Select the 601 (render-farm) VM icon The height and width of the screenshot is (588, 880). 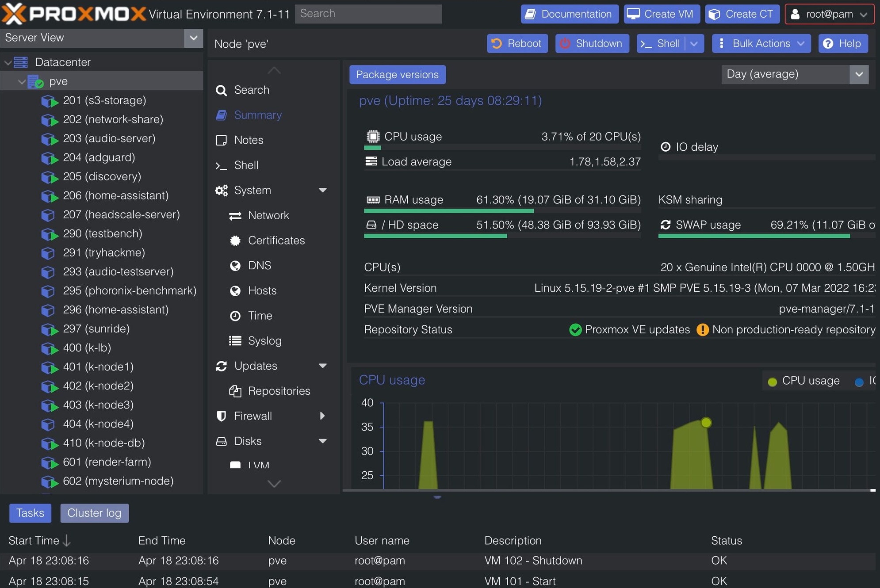(49, 462)
